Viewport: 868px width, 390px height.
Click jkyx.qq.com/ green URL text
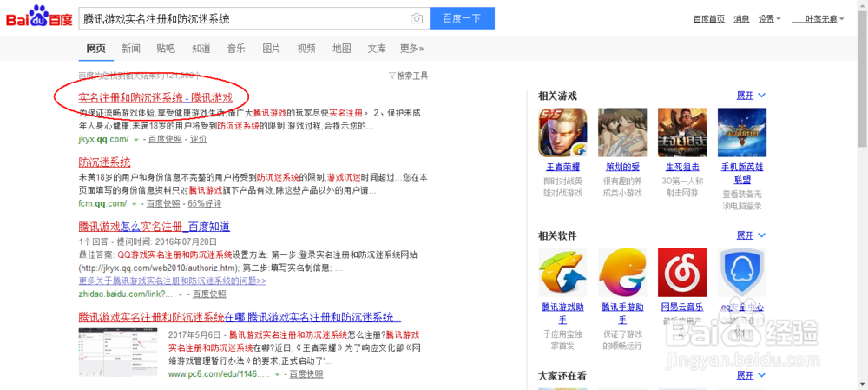103,139
